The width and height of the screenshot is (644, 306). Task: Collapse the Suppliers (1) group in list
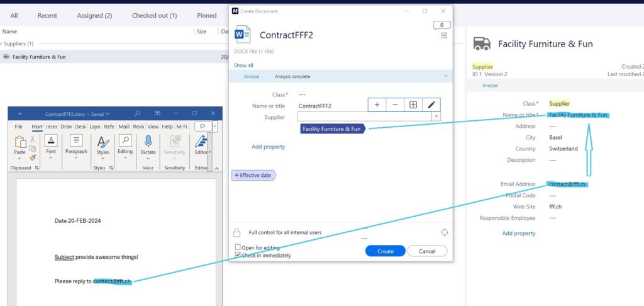click(x=1, y=43)
